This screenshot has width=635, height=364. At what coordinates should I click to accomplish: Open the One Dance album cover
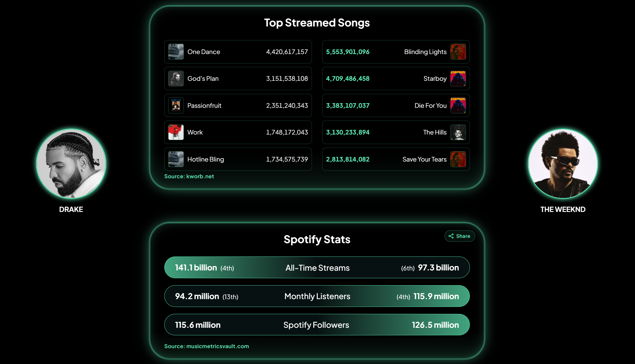176,52
